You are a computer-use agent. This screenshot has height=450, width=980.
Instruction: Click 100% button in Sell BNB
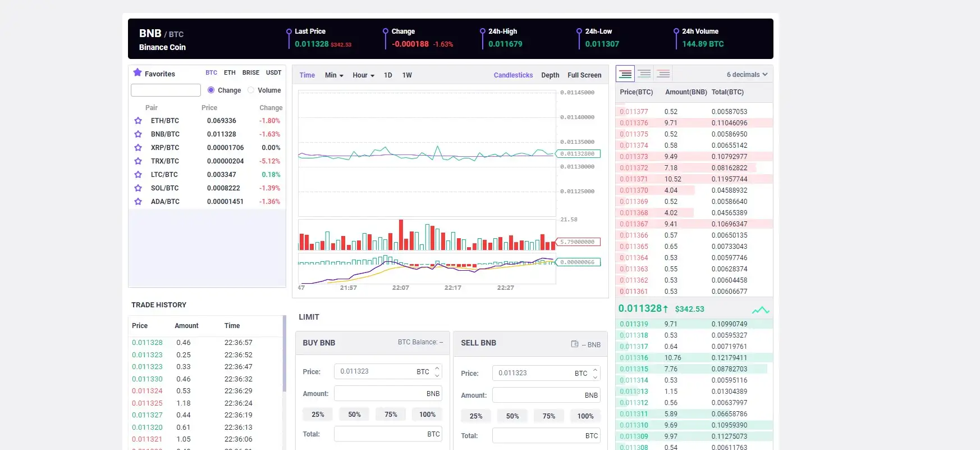[585, 416]
